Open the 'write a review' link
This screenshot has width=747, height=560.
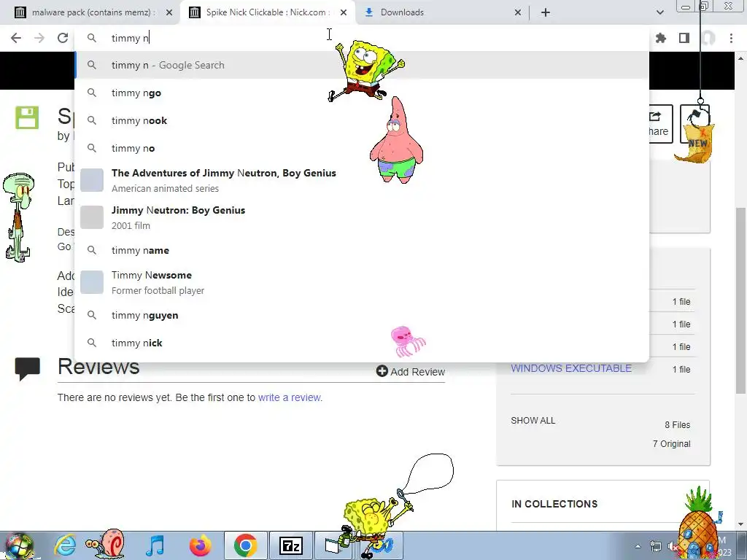coord(289,397)
